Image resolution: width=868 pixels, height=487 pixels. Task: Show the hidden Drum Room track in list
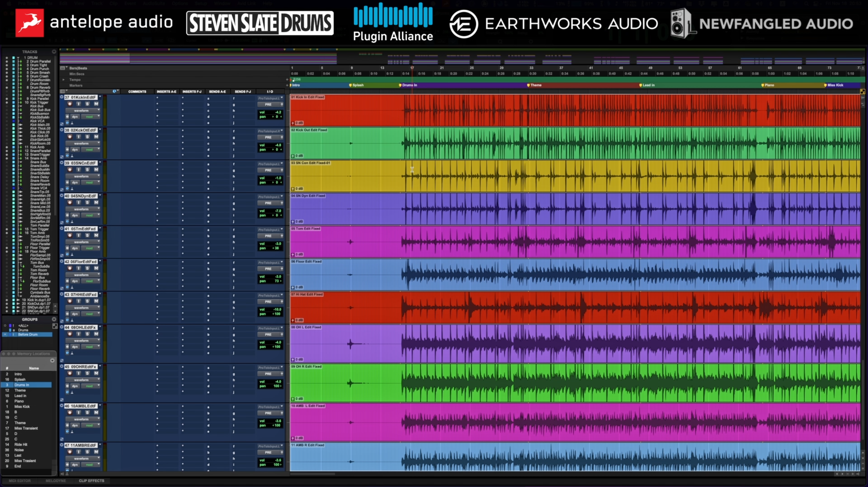tap(6, 84)
